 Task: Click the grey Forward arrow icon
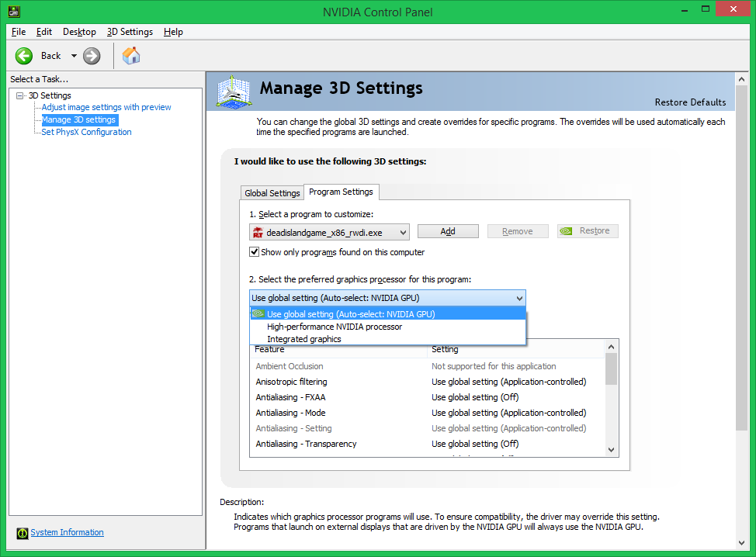[92, 56]
